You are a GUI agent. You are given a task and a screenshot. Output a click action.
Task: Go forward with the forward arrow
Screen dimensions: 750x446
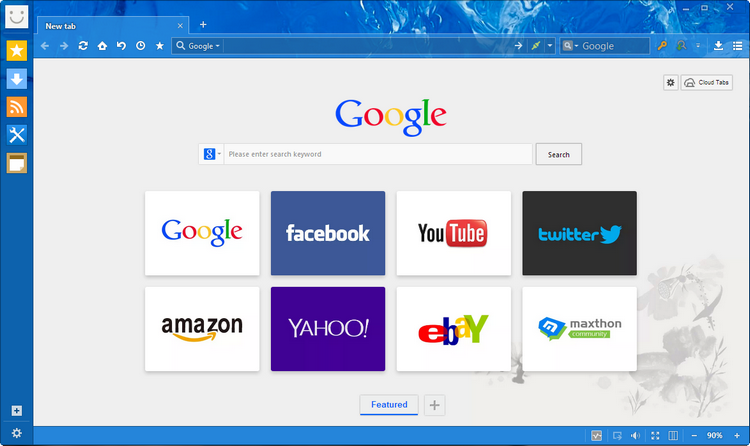tap(64, 46)
